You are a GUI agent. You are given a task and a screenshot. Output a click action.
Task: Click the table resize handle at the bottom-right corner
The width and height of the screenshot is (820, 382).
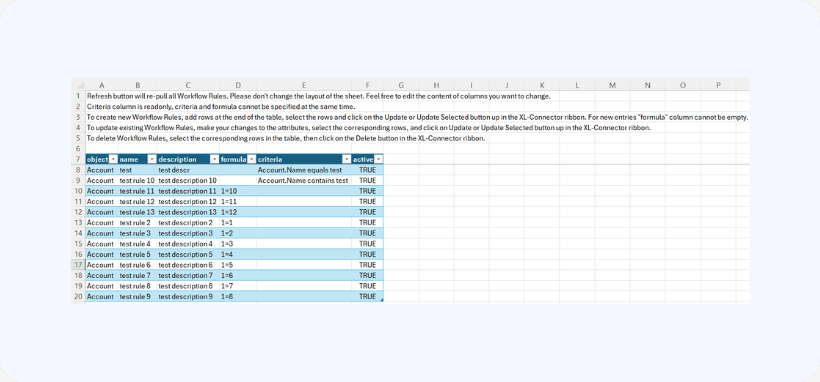[382, 300]
